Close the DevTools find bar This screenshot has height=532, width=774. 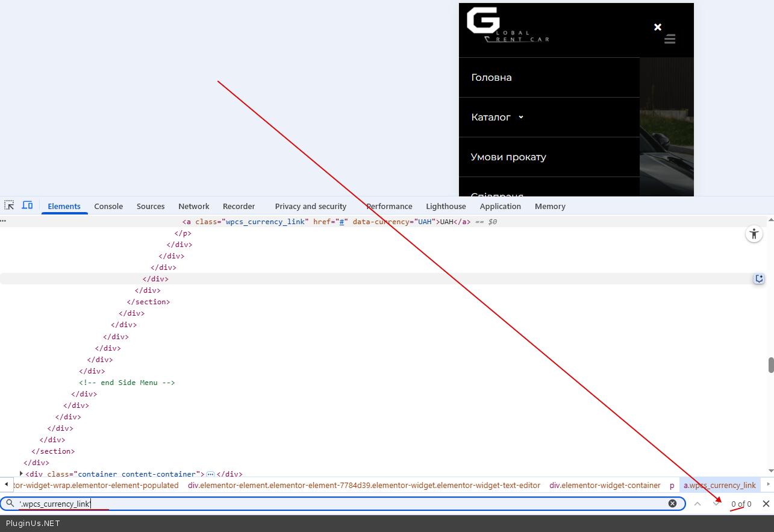(766, 504)
